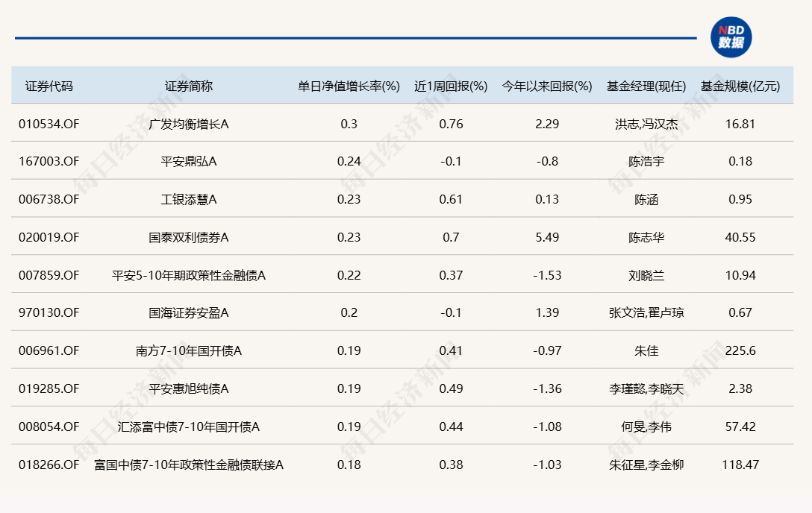The width and height of the screenshot is (812, 513).
Task: Click one-week return 0.49
Action: [451, 389]
